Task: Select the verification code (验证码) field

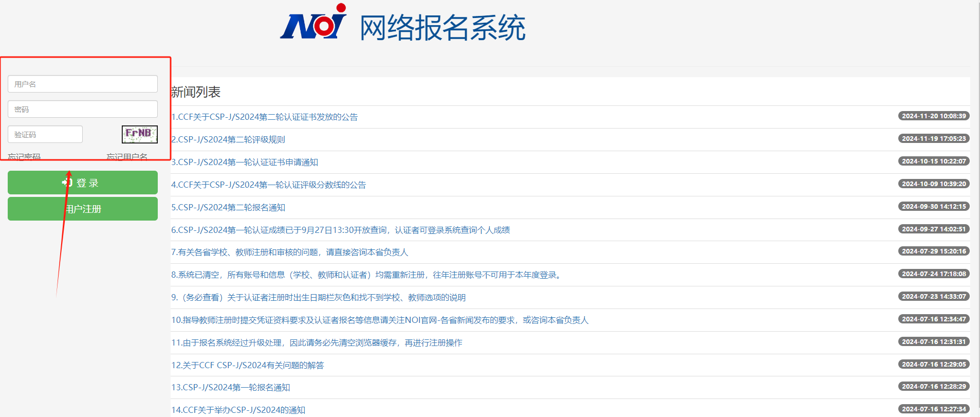Action: pyautogui.click(x=45, y=134)
